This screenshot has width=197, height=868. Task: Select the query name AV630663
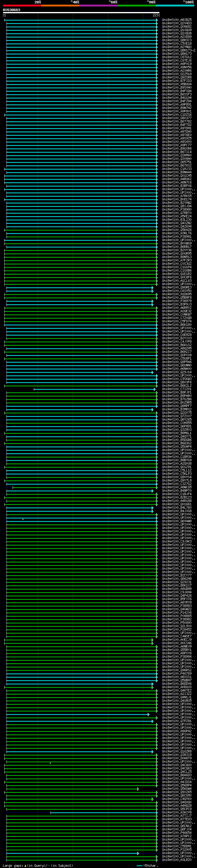point(11,10)
